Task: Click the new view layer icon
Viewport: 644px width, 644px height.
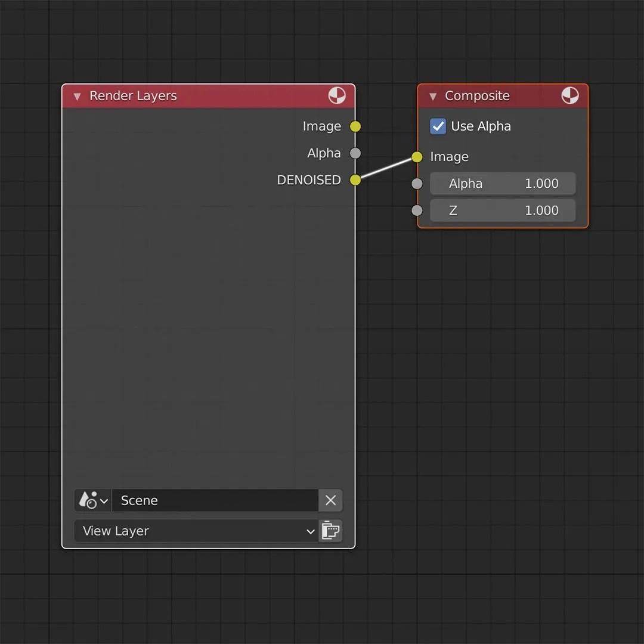Action: [x=330, y=531]
